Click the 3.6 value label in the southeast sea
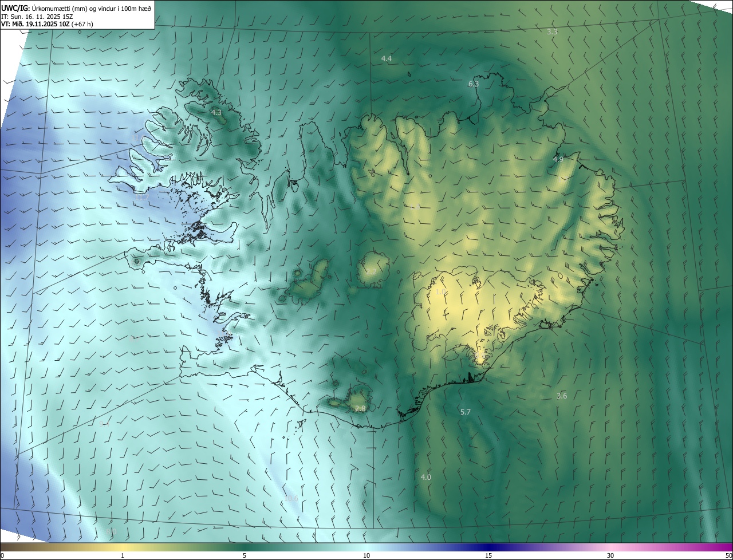This screenshot has width=733, height=560. pyautogui.click(x=562, y=396)
